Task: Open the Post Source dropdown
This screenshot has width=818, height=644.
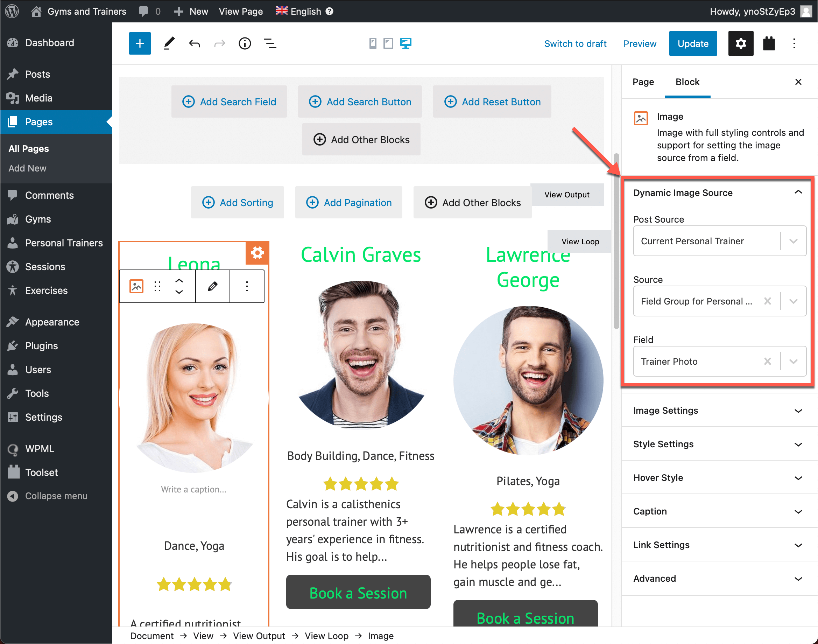Action: [720, 241]
